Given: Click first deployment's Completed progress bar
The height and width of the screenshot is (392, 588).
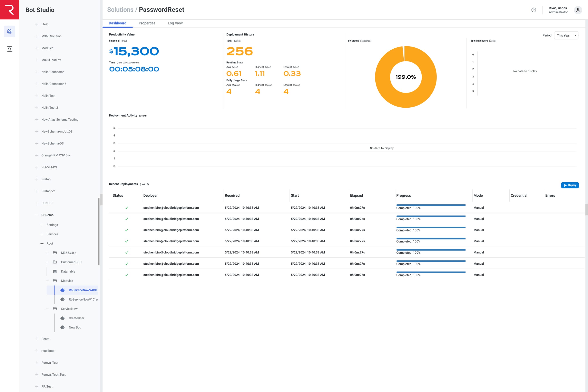Looking at the screenshot, I should point(431,205).
